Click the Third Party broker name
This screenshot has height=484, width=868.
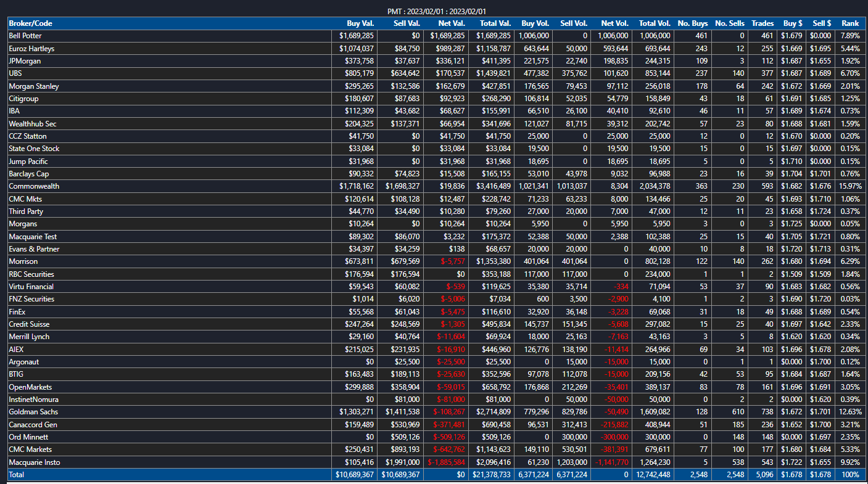coord(26,211)
